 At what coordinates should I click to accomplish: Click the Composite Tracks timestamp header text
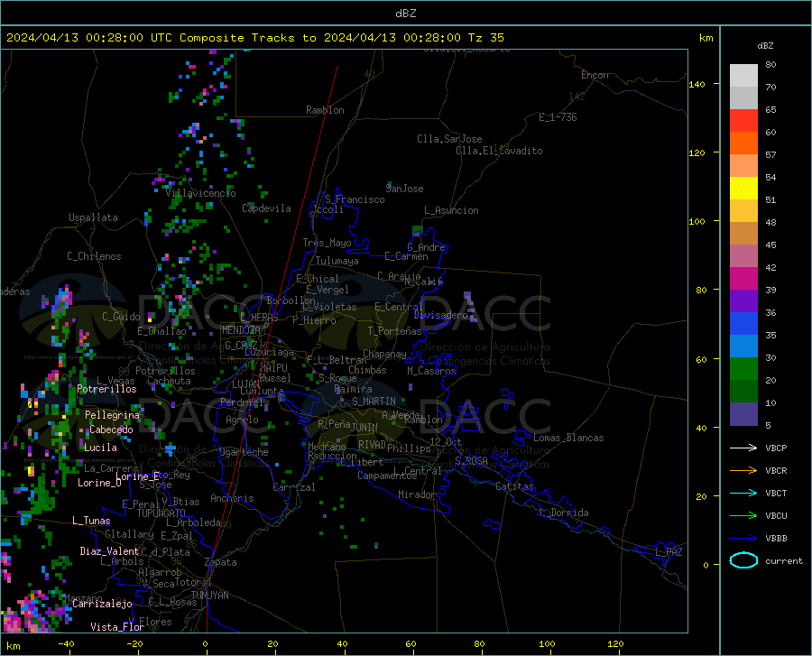click(254, 38)
